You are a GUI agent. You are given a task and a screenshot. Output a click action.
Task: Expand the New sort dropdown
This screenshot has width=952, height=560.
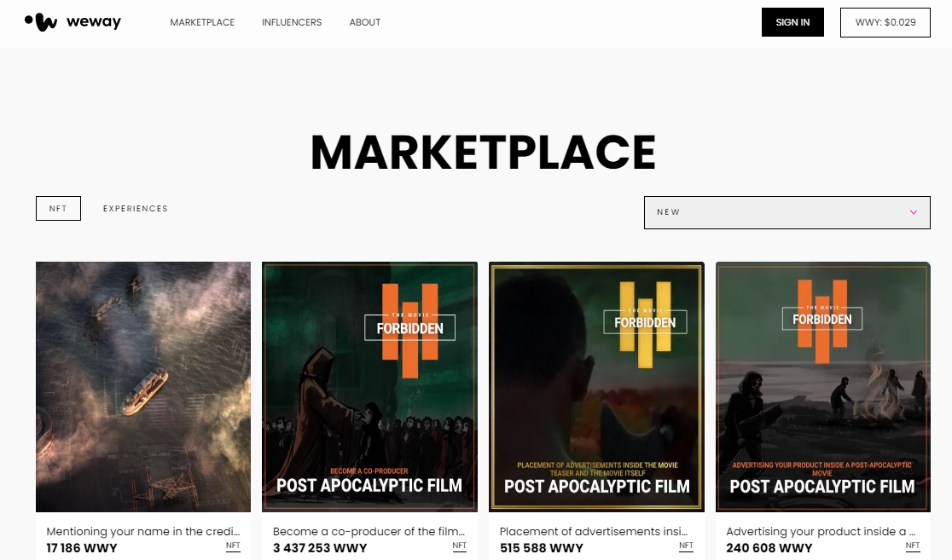coord(787,212)
